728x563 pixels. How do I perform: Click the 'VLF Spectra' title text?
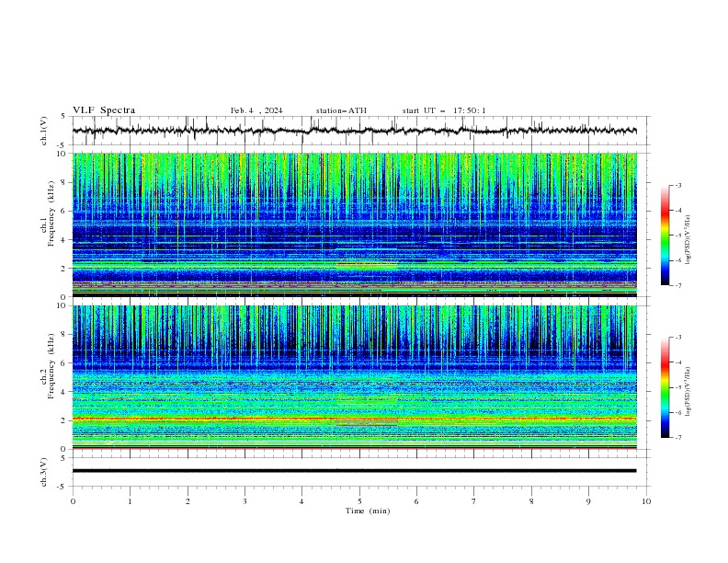pyautogui.click(x=104, y=110)
